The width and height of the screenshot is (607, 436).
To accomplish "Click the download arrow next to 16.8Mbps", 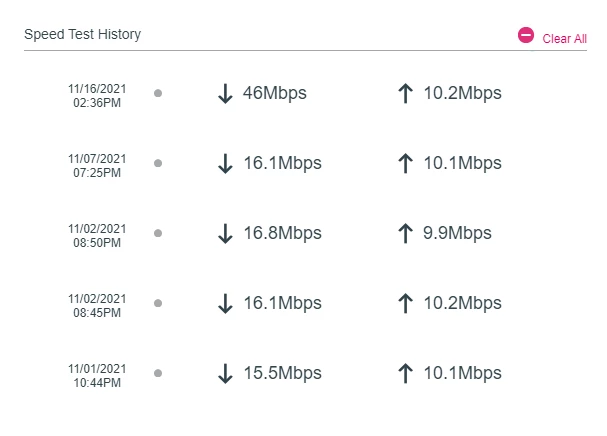I will click(x=225, y=233).
